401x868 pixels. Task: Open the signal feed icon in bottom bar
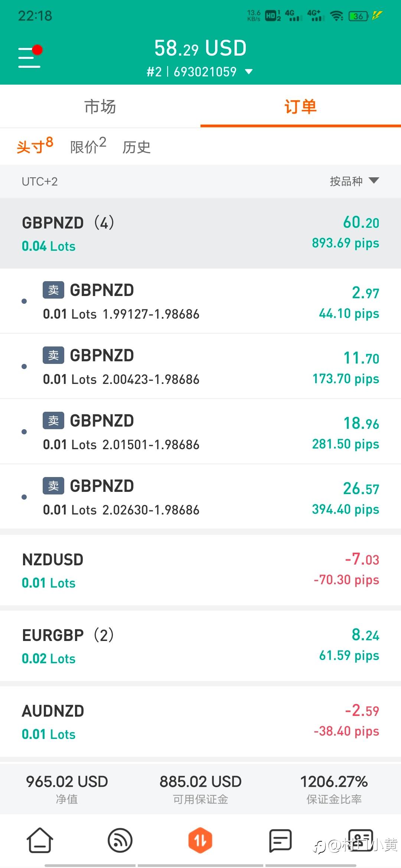tap(120, 840)
